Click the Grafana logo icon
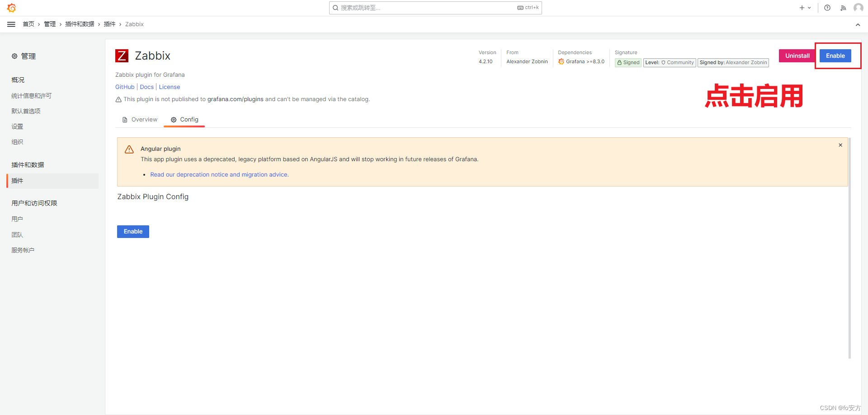Image resolution: width=868 pixels, height=415 pixels. (12, 8)
